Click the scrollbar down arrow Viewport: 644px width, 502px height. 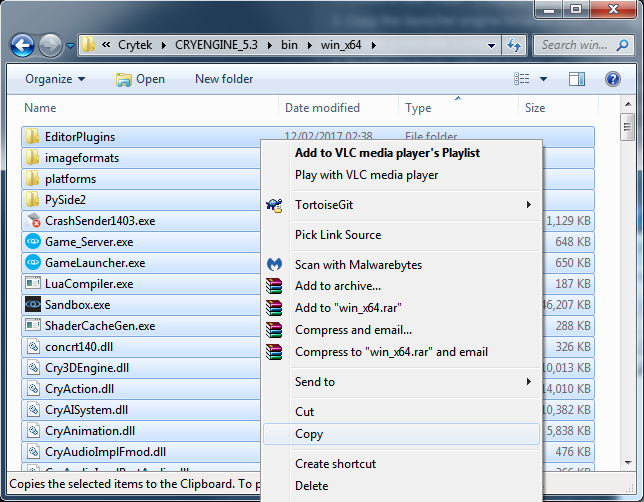click(x=628, y=463)
